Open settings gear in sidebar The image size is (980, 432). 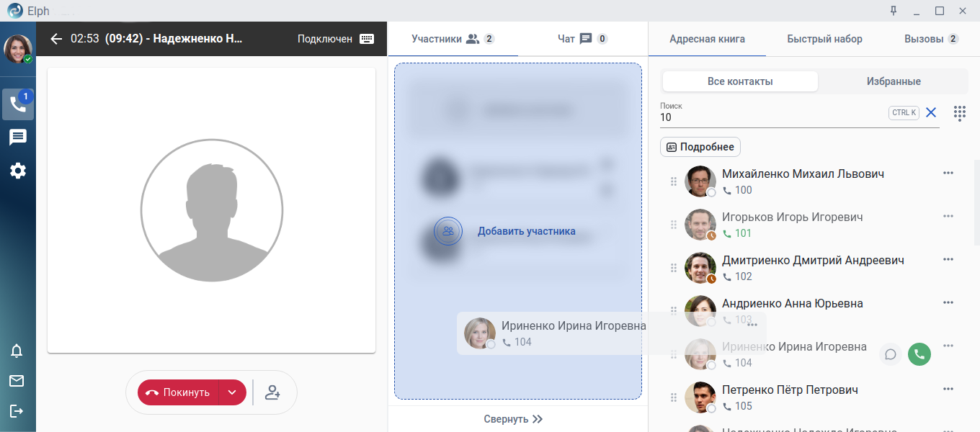tap(17, 171)
